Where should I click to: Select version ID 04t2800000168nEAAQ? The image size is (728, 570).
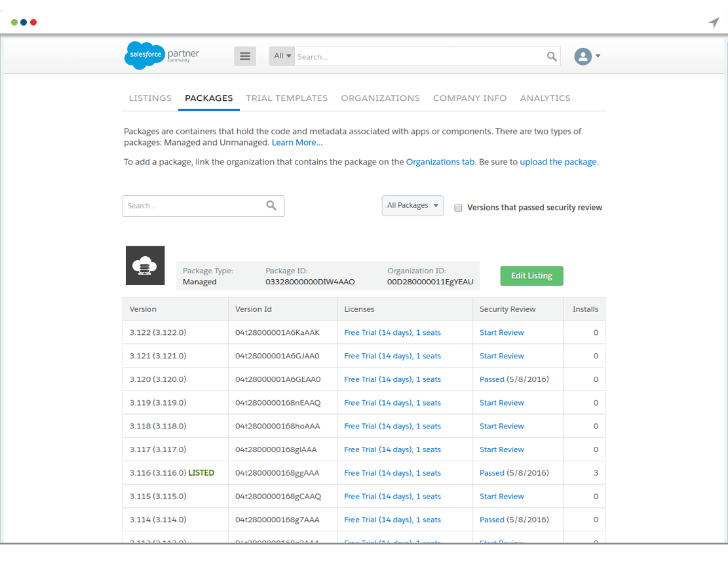(x=278, y=402)
